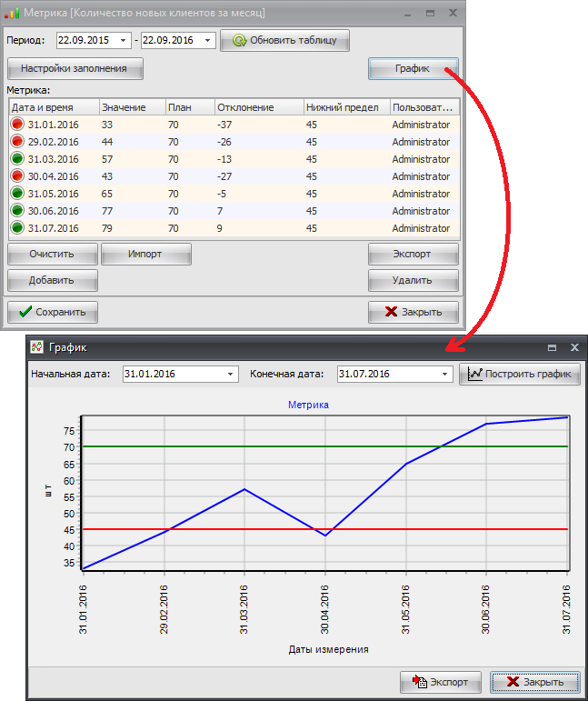Click Построить график chart build button
Viewport: 588px width, 701px height.
coord(519,374)
